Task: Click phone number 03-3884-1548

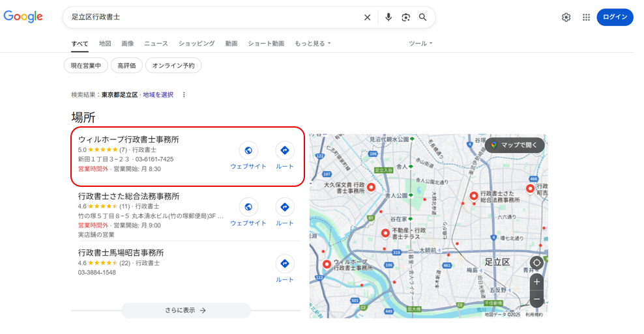Action: (x=97, y=272)
